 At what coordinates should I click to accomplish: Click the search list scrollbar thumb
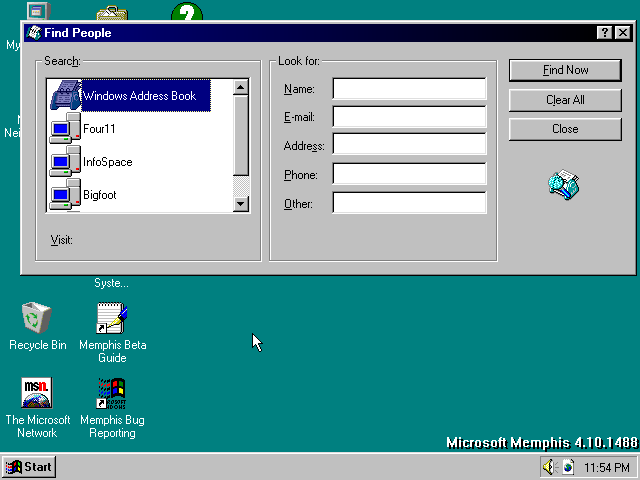click(241, 136)
